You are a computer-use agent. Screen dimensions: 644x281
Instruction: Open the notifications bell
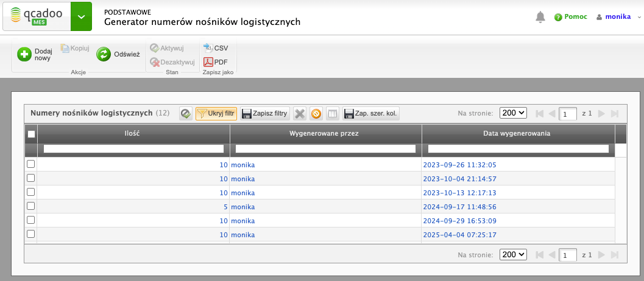click(x=540, y=17)
